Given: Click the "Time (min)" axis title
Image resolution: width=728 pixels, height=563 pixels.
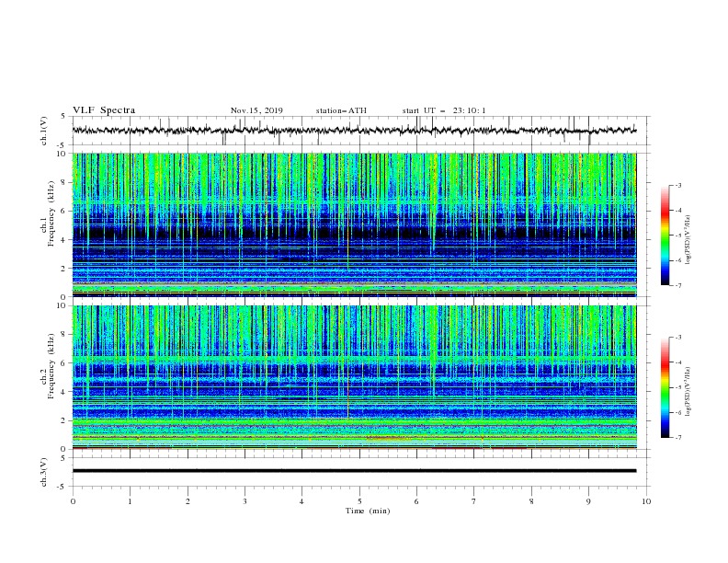Looking at the screenshot, I should (x=368, y=511).
